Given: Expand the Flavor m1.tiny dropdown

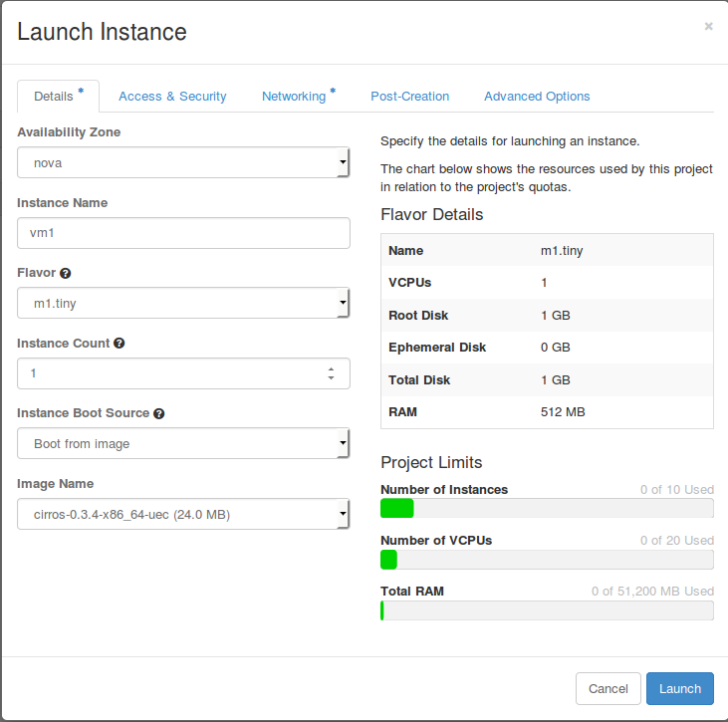Looking at the screenshot, I should click(183, 303).
